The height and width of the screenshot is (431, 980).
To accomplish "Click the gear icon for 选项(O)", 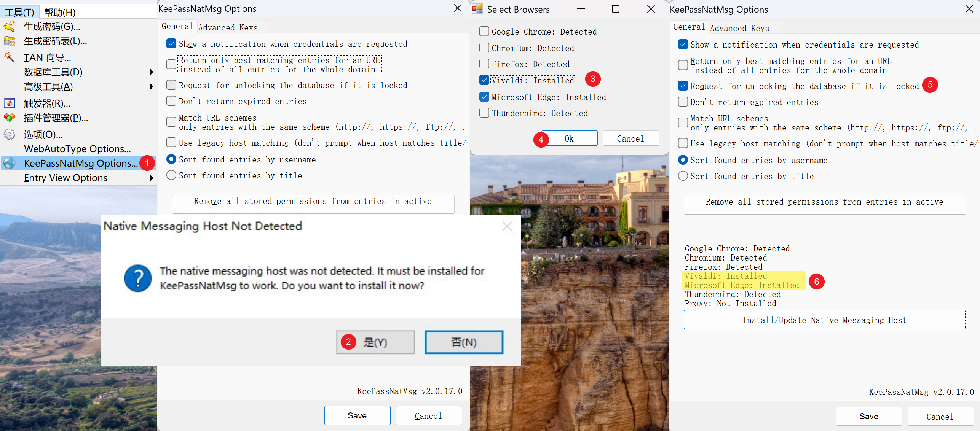I will pos(10,134).
